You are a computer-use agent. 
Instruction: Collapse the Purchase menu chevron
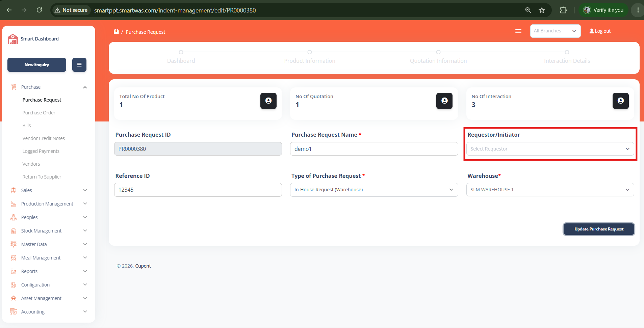point(85,87)
